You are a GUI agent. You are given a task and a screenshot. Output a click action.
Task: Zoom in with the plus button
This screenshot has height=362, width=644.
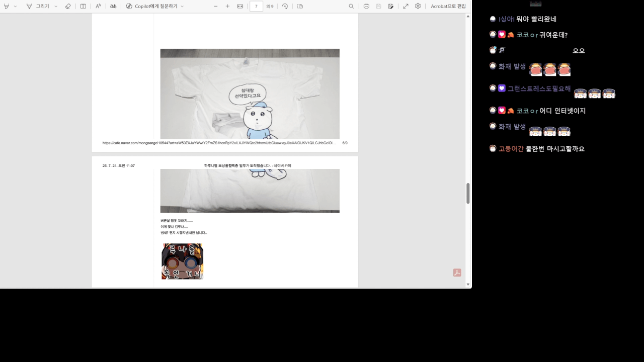pos(227,6)
